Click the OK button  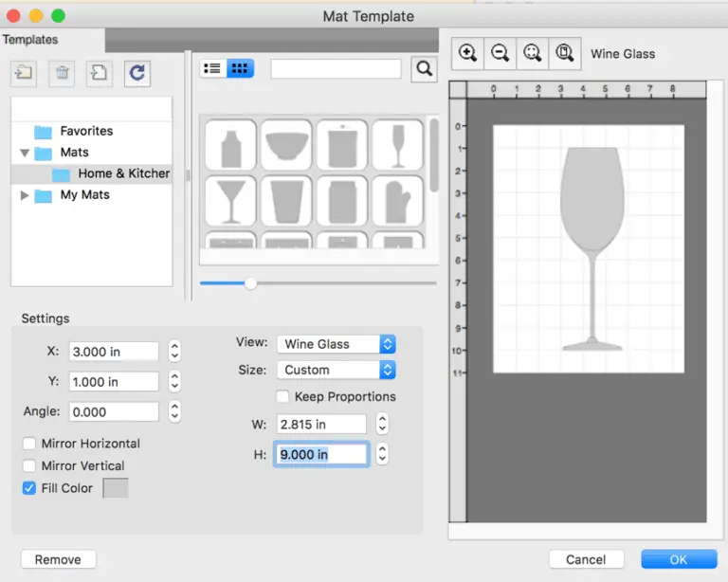tap(678, 559)
